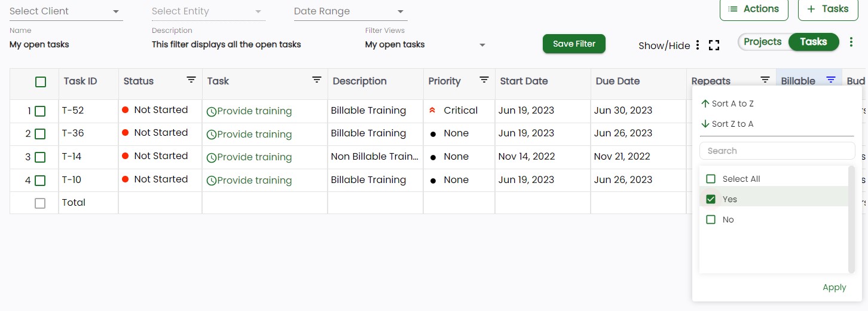Check the No filter option

[x=711, y=219]
